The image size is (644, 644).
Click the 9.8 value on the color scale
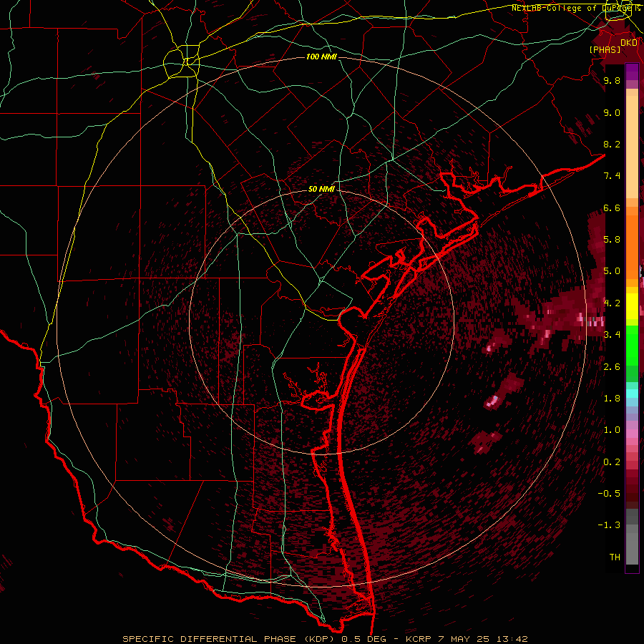612,80
